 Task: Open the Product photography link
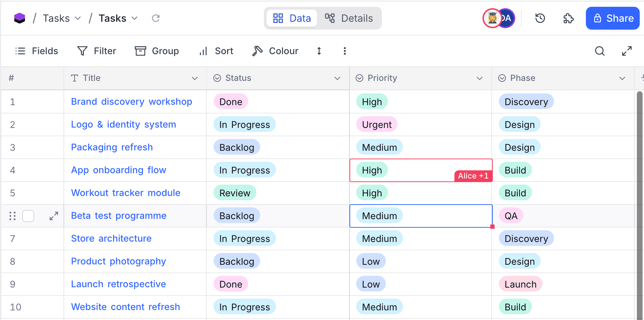pos(119,261)
